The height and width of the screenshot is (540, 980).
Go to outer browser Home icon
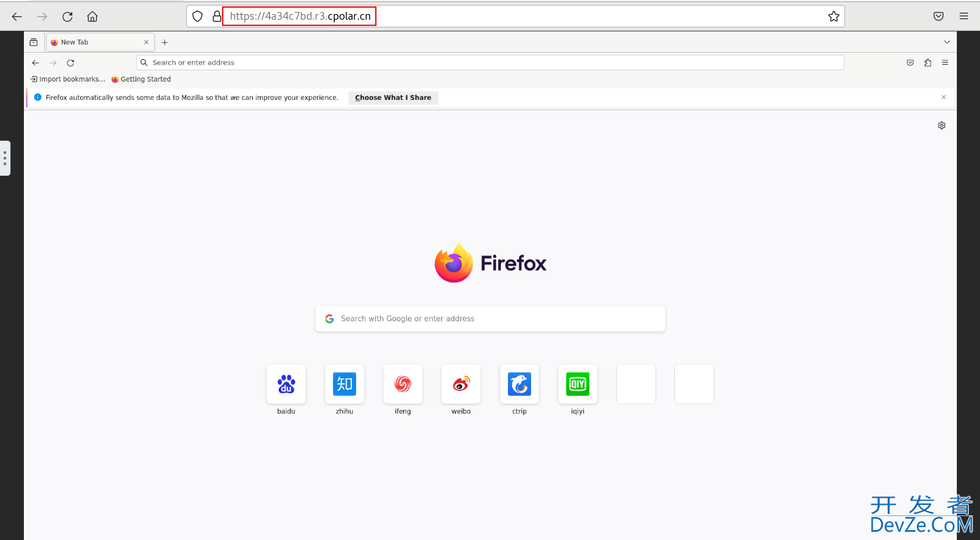pyautogui.click(x=93, y=16)
